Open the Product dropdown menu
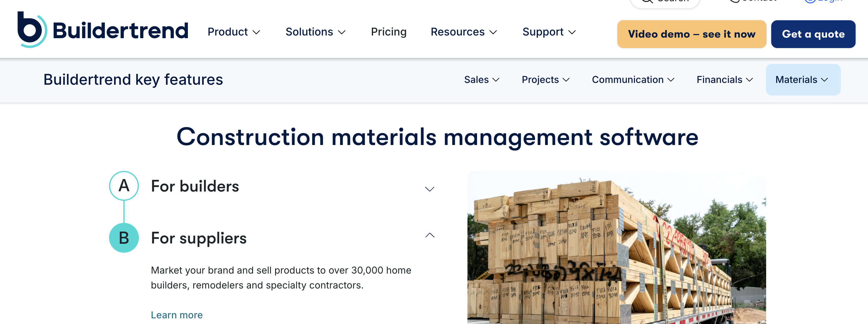 click(x=234, y=32)
